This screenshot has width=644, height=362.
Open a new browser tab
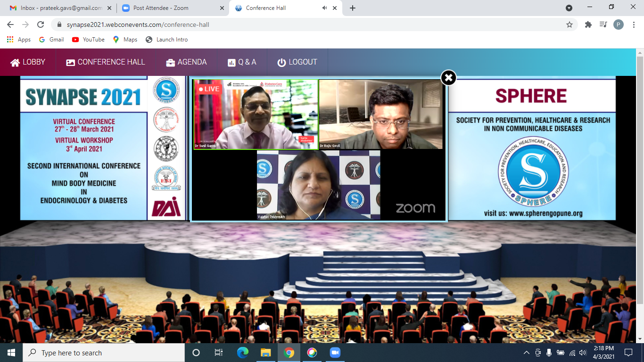coord(353,8)
